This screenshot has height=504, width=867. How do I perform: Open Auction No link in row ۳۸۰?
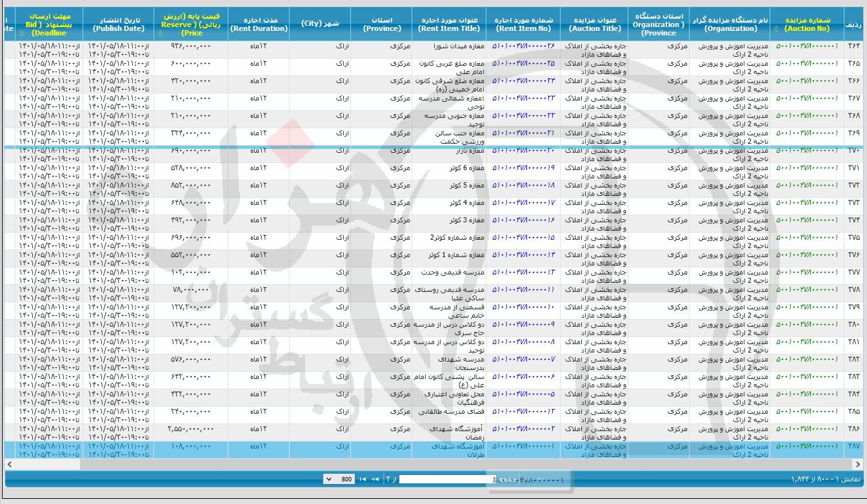click(x=807, y=324)
